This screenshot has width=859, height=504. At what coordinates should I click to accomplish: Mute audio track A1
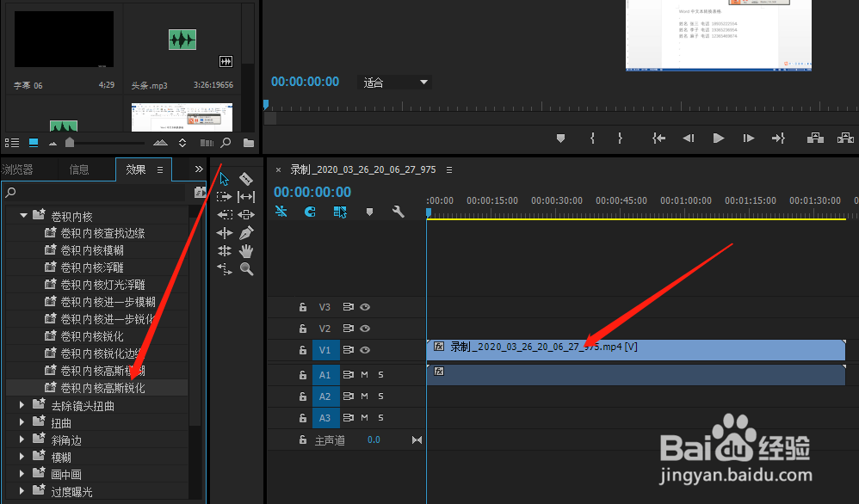coord(364,375)
